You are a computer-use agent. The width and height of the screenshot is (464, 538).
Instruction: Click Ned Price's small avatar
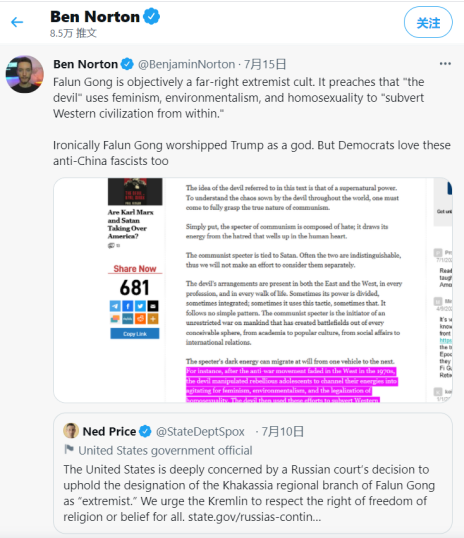(x=71, y=431)
